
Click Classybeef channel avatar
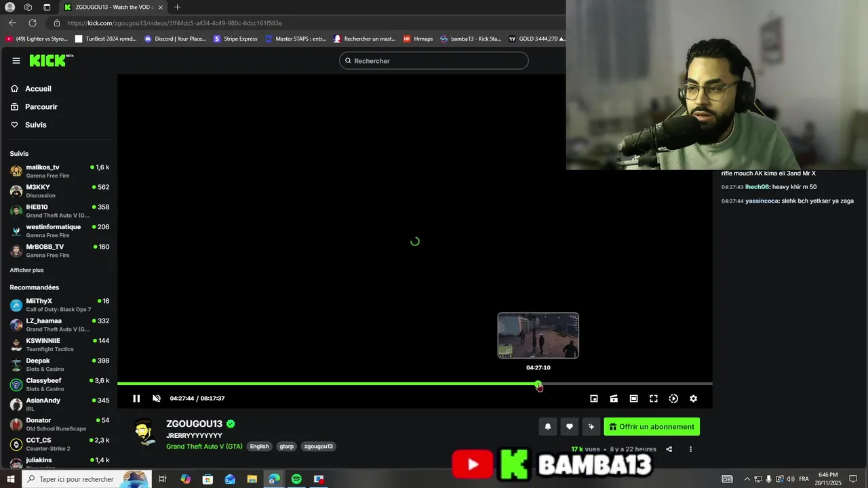tap(16, 384)
